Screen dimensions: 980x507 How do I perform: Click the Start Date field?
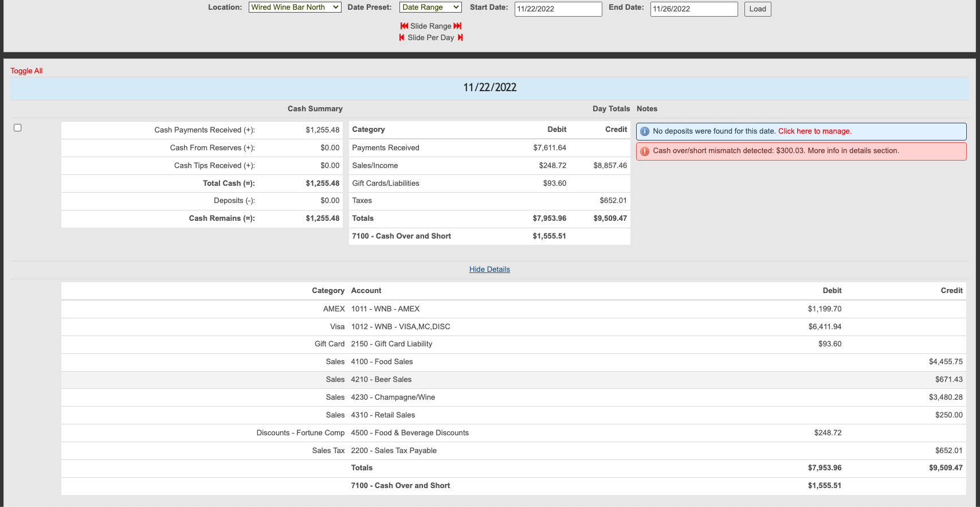tap(558, 9)
